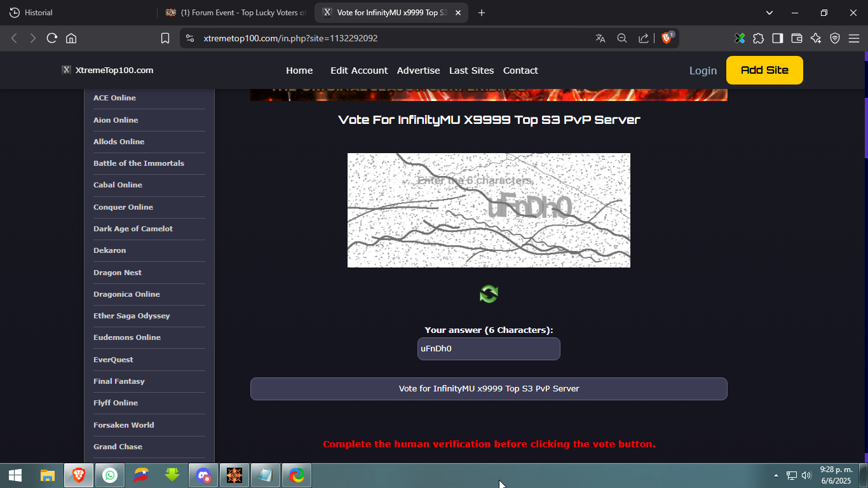Open the Edit Account menu item

point(359,71)
